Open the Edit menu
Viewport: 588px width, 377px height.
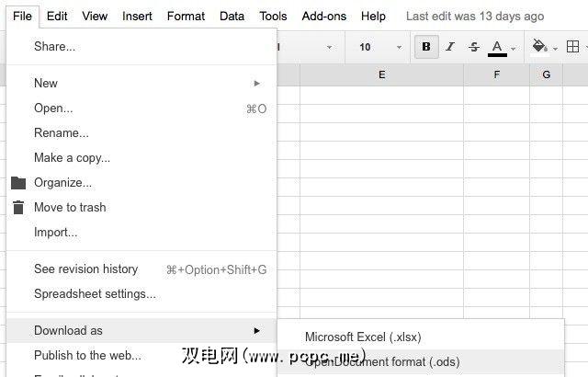[x=57, y=16]
